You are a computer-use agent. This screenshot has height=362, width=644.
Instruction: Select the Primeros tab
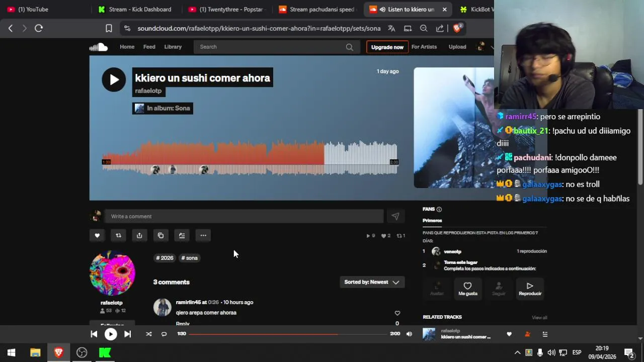click(432, 220)
